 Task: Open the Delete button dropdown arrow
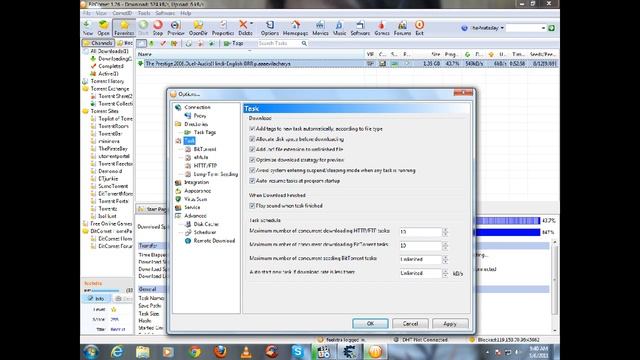[x=252, y=24]
